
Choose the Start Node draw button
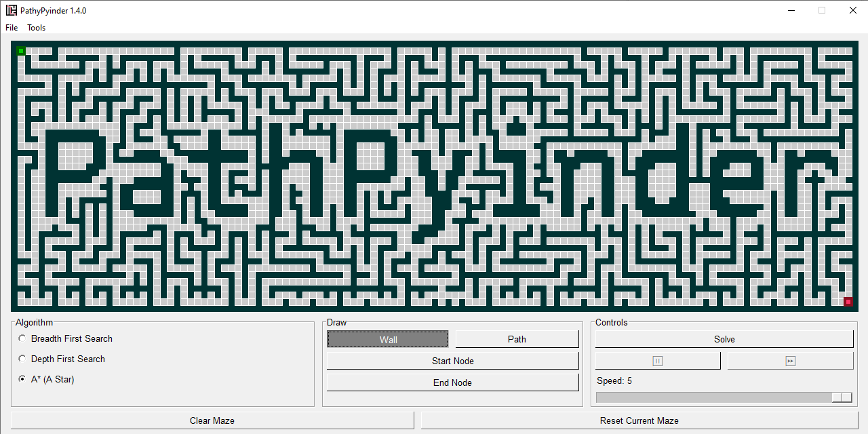point(453,361)
